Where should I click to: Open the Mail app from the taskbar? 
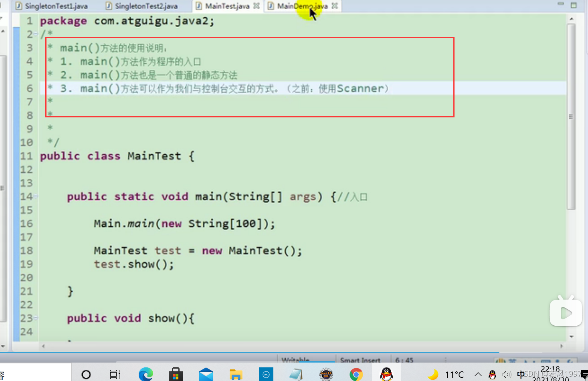[206, 374]
